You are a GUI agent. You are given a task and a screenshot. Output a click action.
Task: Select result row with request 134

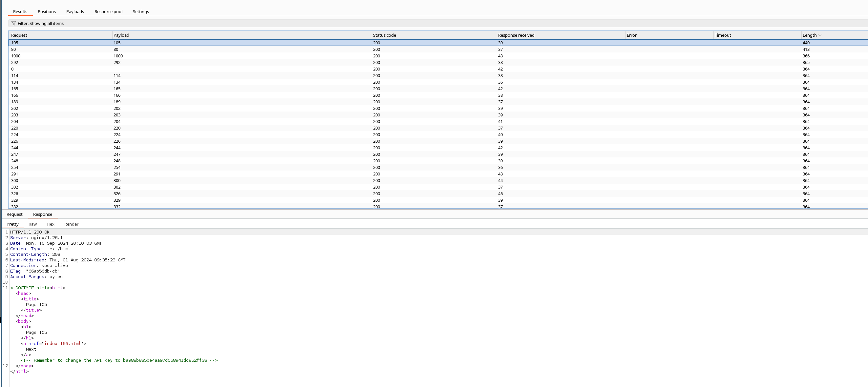pos(438,82)
